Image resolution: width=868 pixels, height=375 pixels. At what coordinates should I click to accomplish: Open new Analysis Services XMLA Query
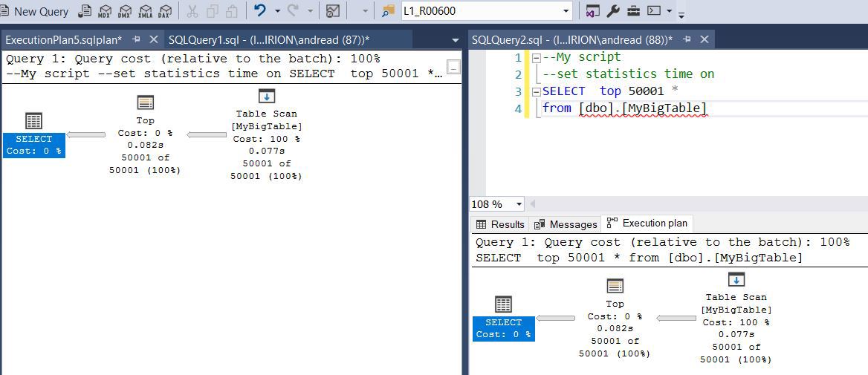pyautogui.click(x=145, y=11)
